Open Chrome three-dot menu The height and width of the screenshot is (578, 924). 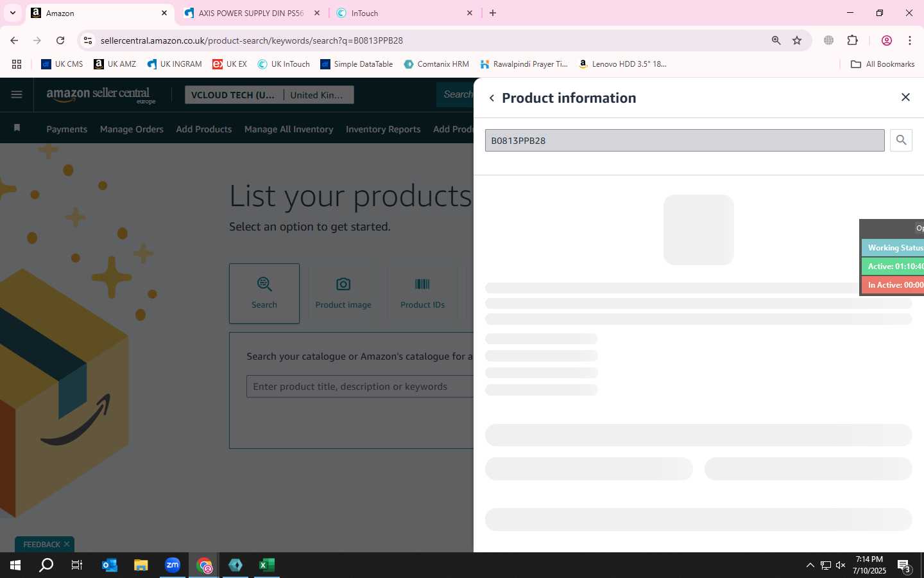(x=910, y=40)
